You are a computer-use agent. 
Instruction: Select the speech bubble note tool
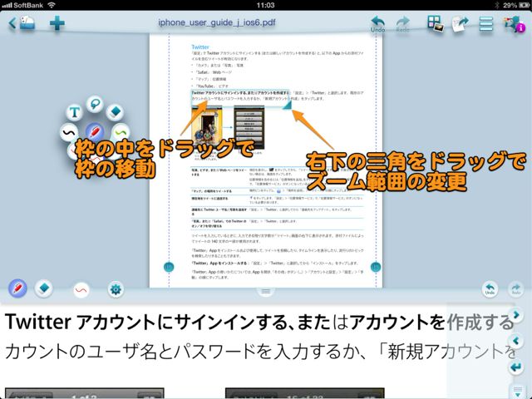pos(95,103)
